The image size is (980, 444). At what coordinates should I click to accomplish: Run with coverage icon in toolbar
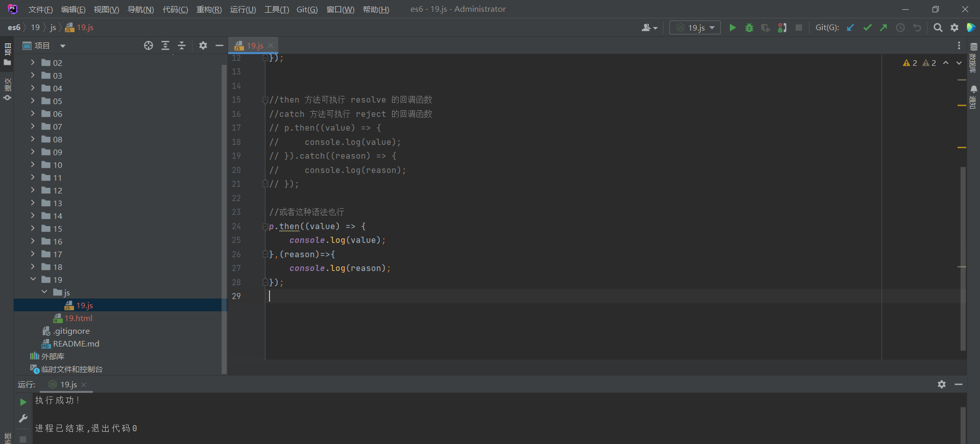coord(765,28)
